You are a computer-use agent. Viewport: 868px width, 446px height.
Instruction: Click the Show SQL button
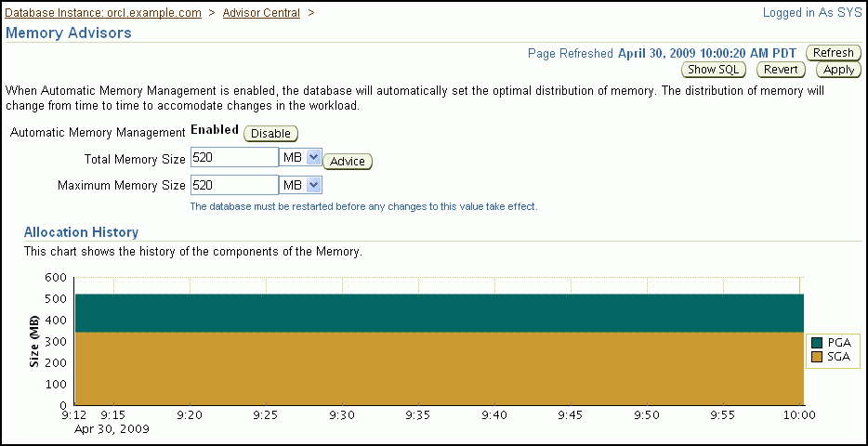[x=716, y=70]
